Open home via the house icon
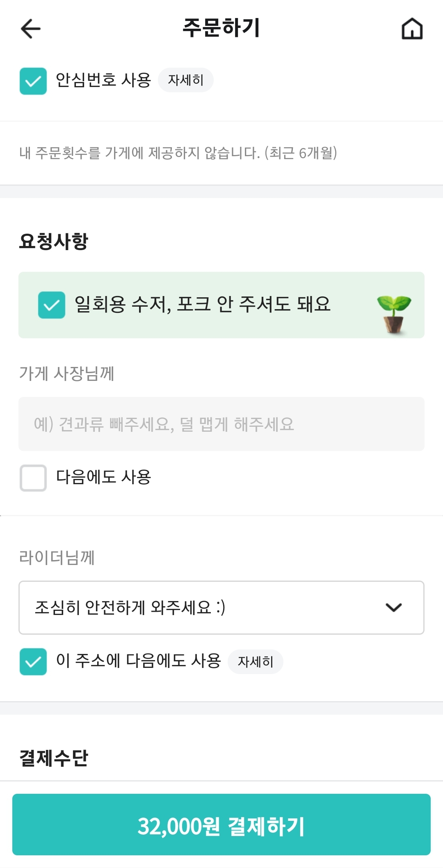 tap(412, 29)
